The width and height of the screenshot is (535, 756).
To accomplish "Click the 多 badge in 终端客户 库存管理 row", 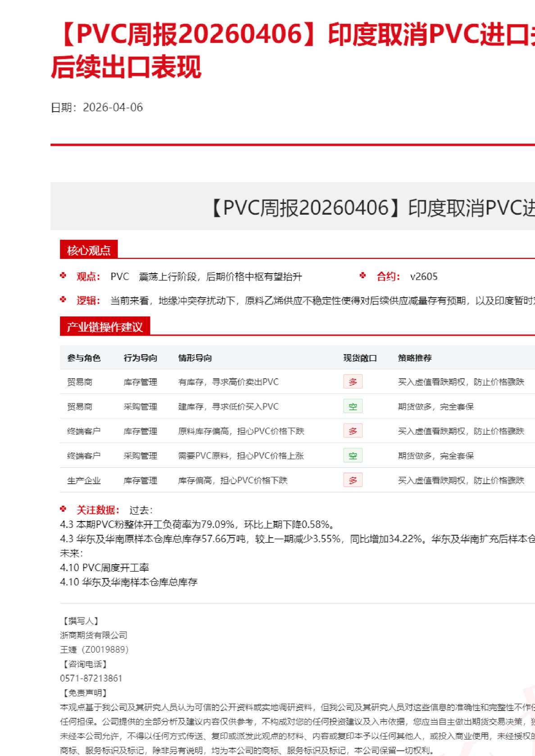I will click(353, 431).
